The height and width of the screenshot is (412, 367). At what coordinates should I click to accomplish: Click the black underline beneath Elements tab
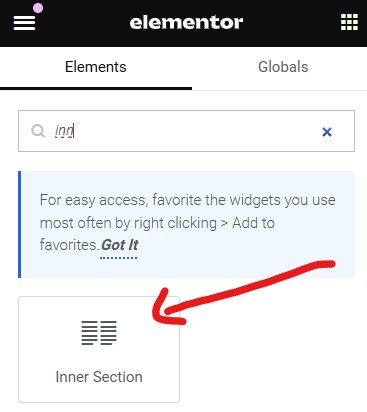tap(96, 89)
